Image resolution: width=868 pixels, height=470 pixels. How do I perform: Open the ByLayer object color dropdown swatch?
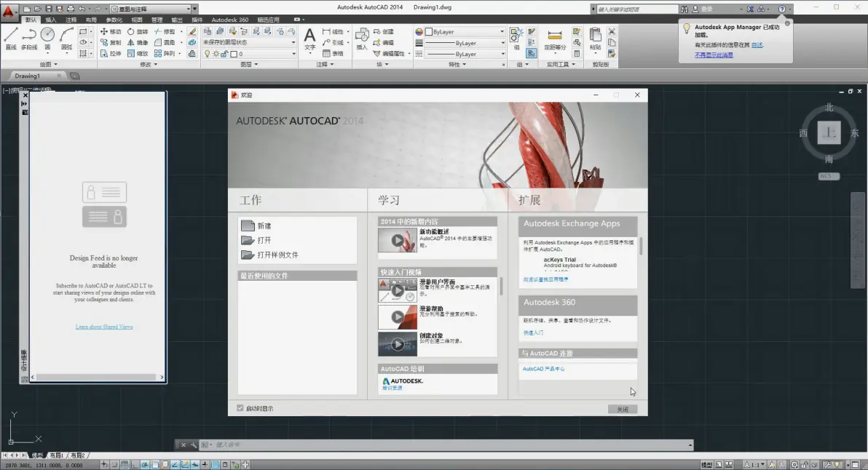click(459, 31)
